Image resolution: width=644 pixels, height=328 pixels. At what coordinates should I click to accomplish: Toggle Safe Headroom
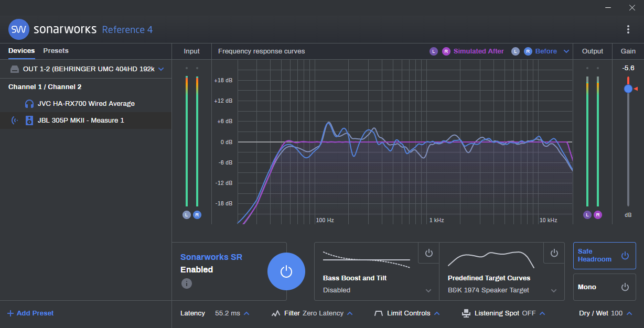[x=605, y=256]
